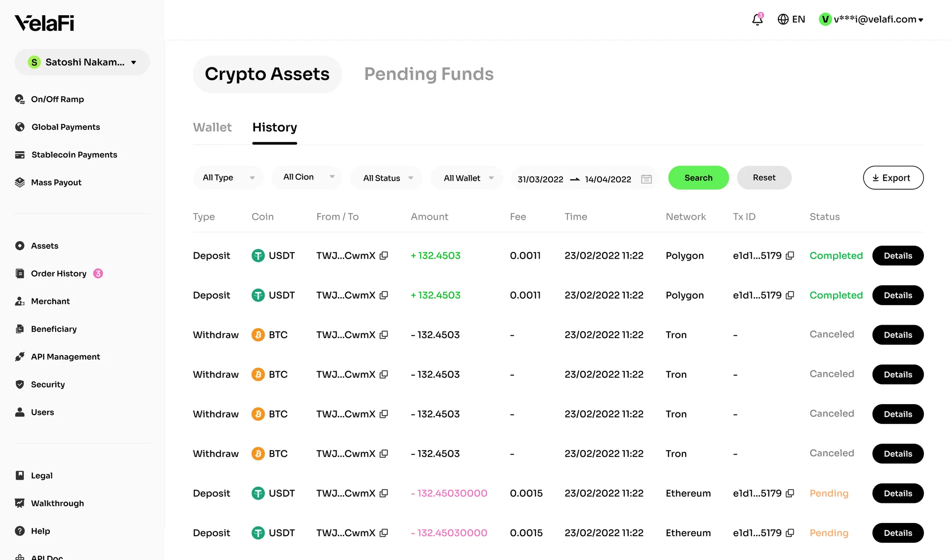Expand the All Type filter dropdown

click(228, 178)
